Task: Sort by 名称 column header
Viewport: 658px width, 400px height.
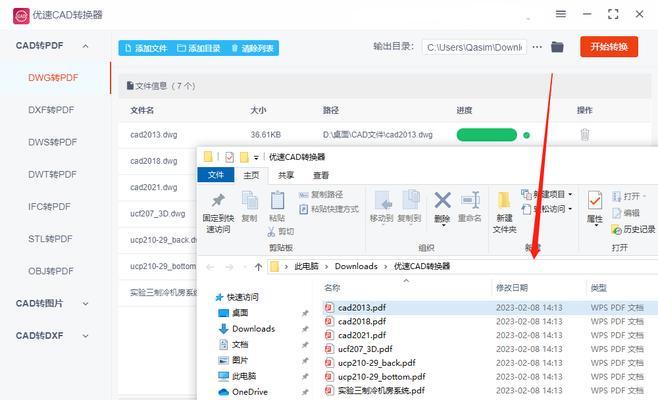Action: pos(332,288)
